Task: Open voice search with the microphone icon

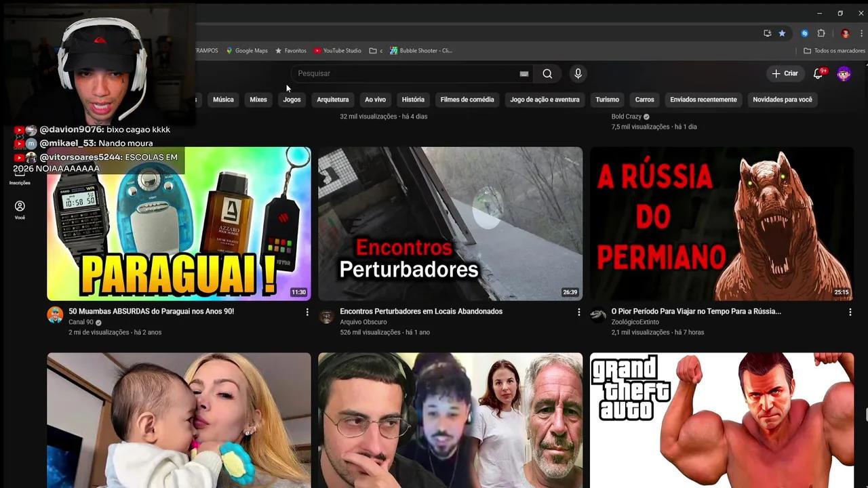Action: click(578, 74)
